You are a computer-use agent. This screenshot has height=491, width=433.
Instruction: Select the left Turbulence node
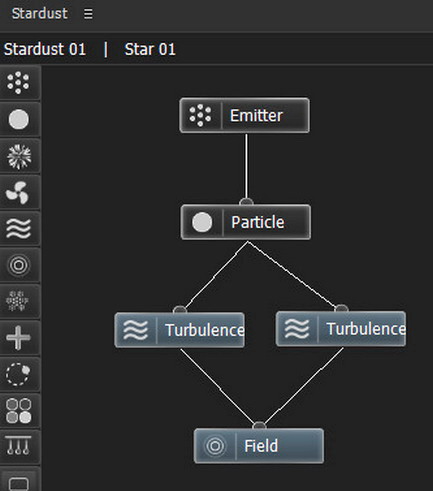pyautogui.click(x=180, y=330)
